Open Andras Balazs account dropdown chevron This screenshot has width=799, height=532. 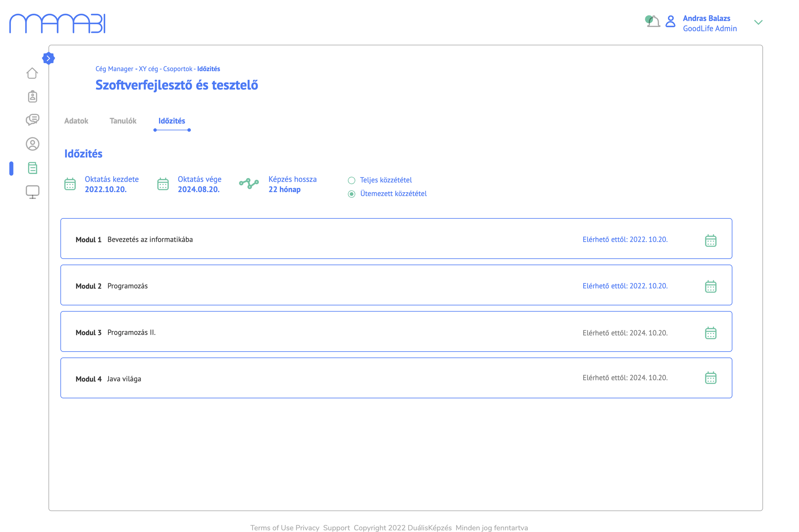pos(758,22)
